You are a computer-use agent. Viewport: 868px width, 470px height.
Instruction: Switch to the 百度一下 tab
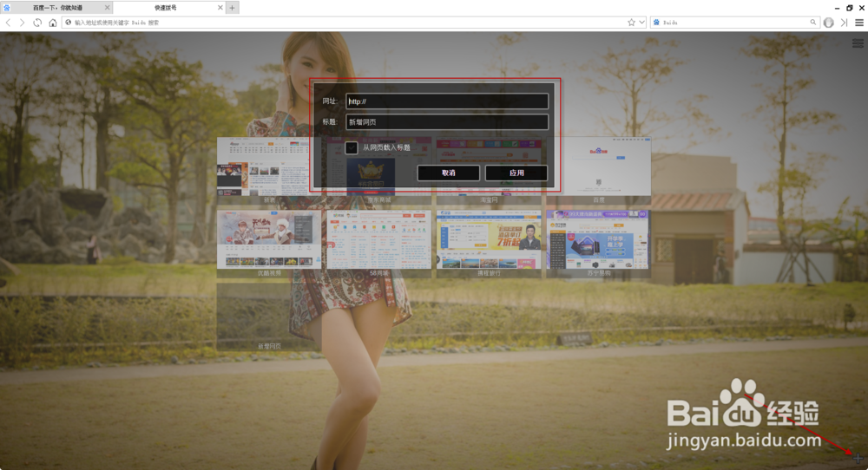[57, 8]
